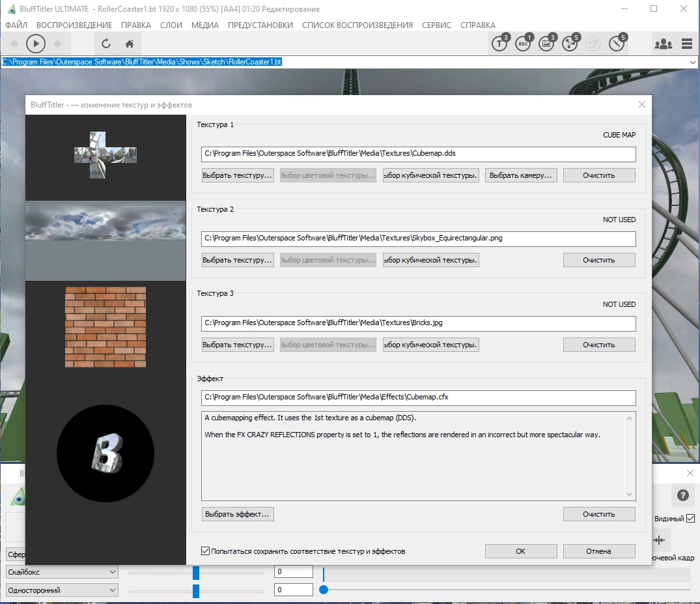The image size is (700, 604).
Task: Click the Skybox_Equirectangular.png path field
Action: click(418, 238)
